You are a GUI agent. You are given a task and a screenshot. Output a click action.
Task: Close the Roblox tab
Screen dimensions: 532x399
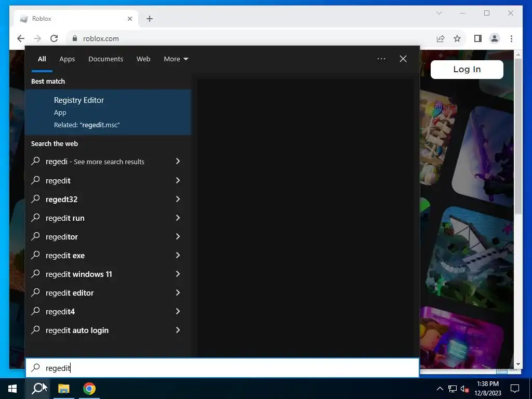click(x=129, y=19)
